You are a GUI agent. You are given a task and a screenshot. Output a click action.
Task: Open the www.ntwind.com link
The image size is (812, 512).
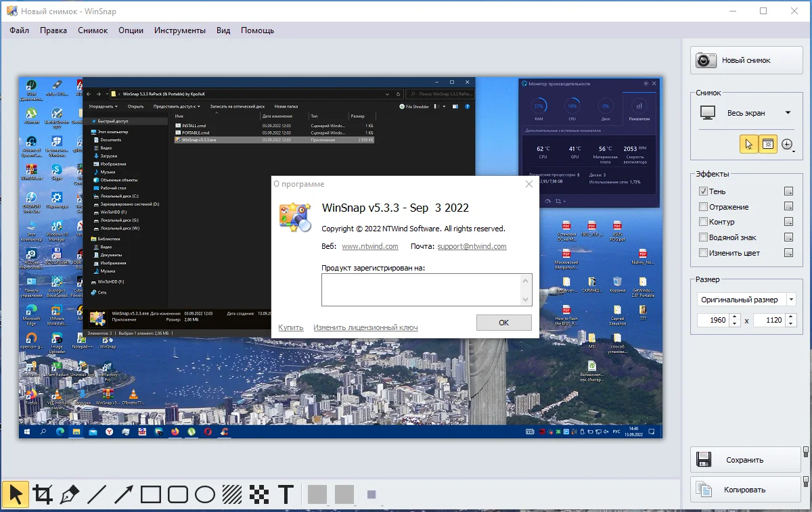(x=370, y=246)
